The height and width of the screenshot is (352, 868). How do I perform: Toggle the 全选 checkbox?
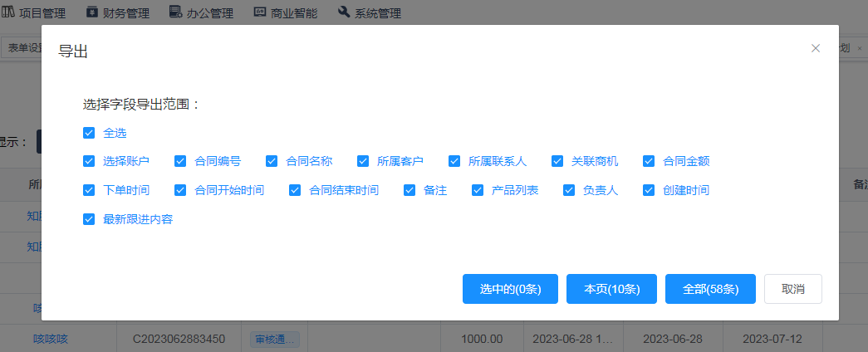tap(89, 133)
